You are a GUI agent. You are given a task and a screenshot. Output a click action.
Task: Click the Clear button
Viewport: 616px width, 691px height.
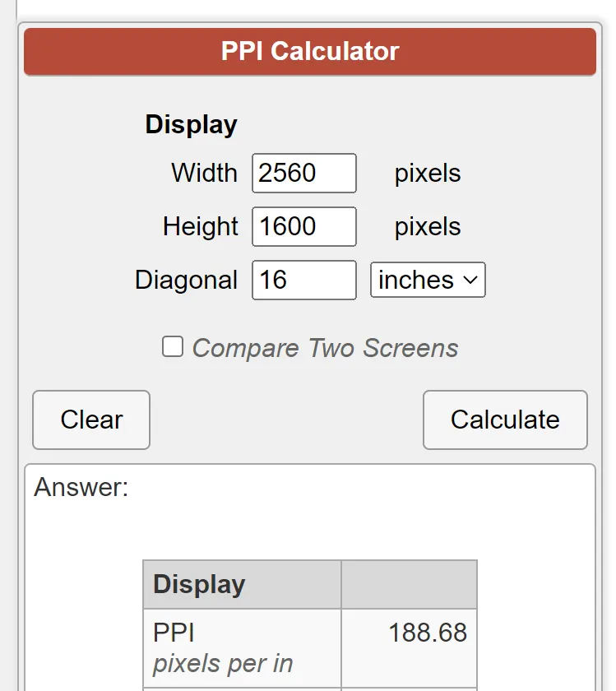91,420
